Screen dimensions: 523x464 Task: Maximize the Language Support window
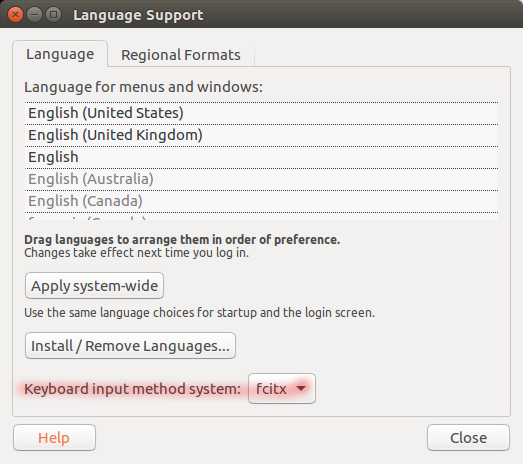coord(53,15)
